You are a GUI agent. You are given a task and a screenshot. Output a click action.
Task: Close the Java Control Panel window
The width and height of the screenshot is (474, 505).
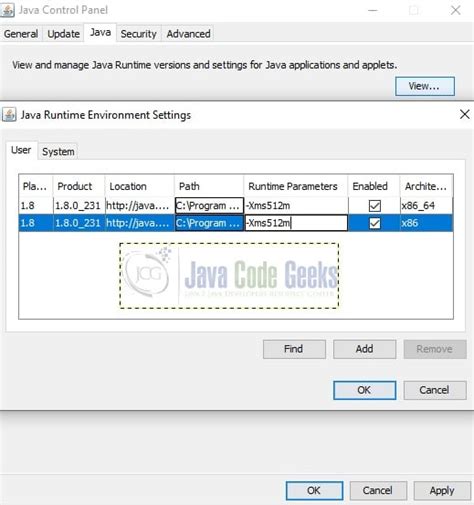455,10
